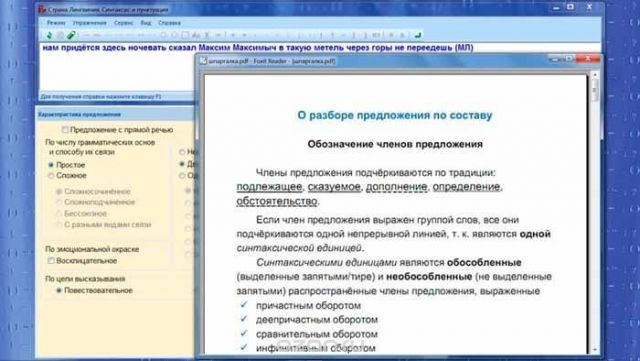Click the first circle-shaped toolbar icon

(x=163, y=36)
